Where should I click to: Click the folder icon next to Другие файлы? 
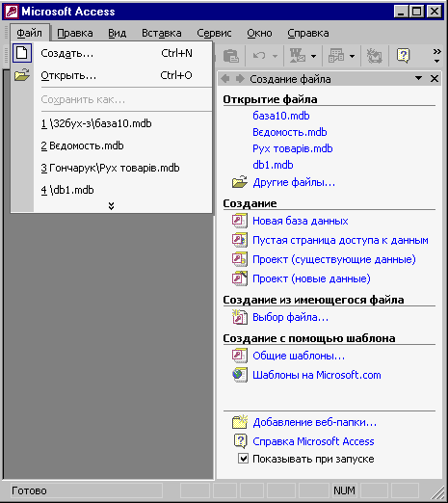[x=240, y=182]
